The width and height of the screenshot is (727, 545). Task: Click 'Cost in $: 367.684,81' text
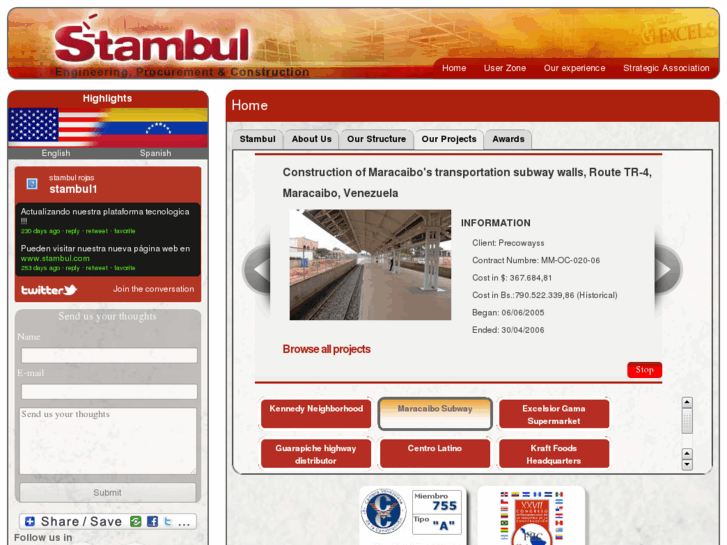click(x=512, y=278)
